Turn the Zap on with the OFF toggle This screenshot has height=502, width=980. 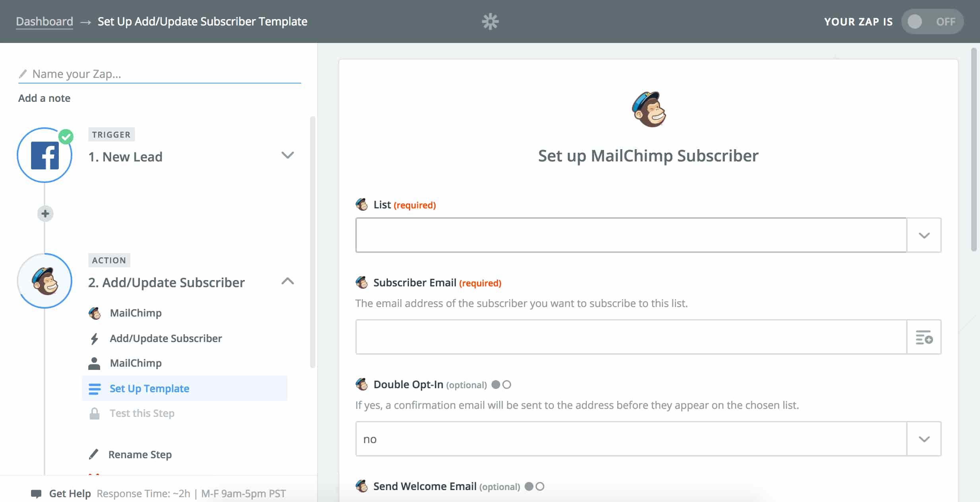[x=932, y=21]
